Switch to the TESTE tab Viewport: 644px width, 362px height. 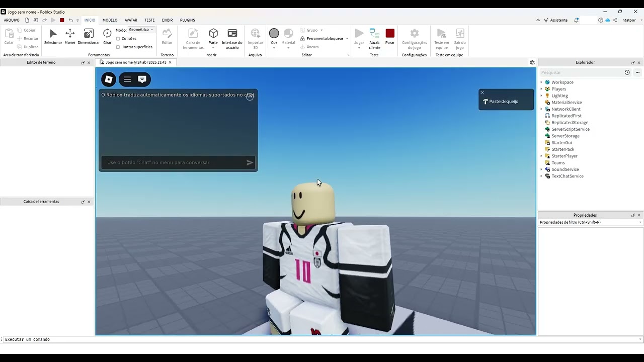(x=149, y=20)
